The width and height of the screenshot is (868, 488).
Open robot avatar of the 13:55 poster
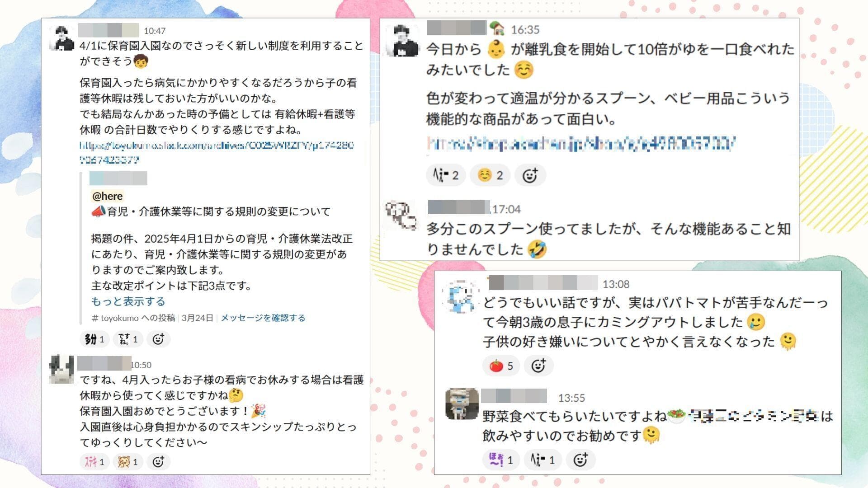click(x=462, y=404)
